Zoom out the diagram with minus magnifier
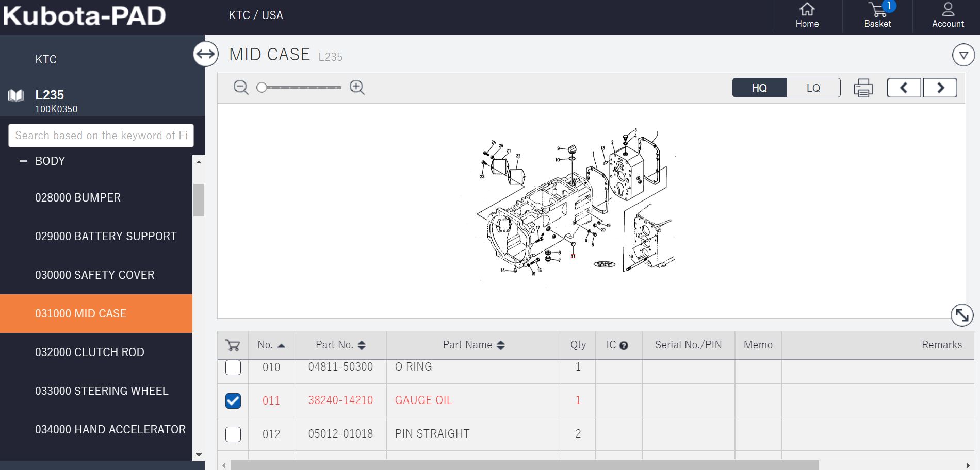 (241, 88)
